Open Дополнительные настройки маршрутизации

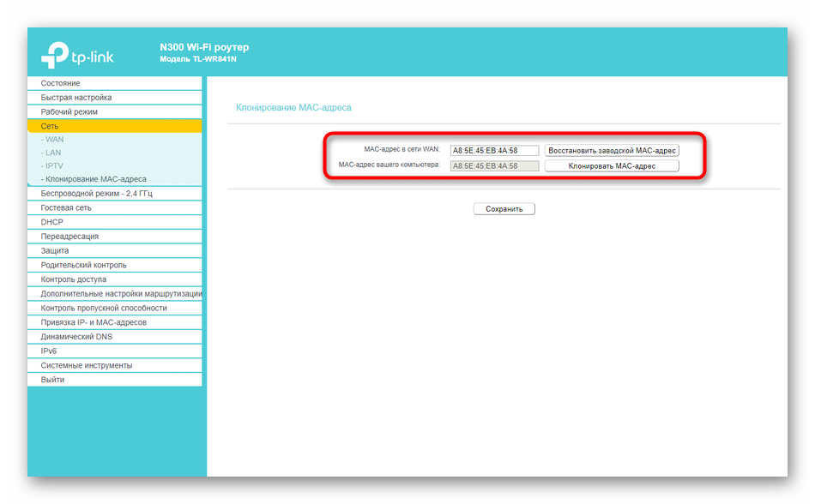tap(114, 294)
